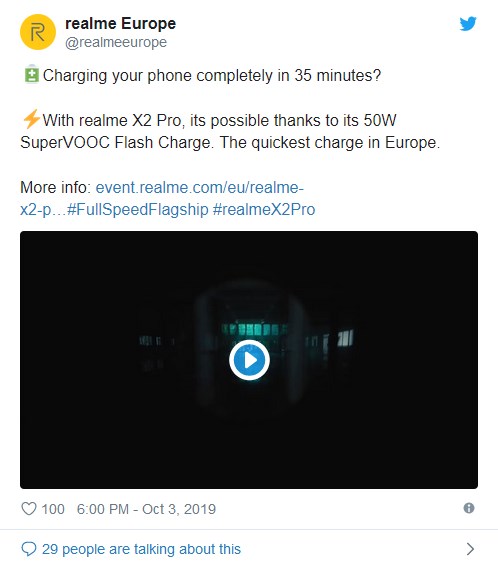Image resolution: width=498 pixels, height=564 pixels.
Task: Click the lightning bolt emoji
Action: coord(31,119)
